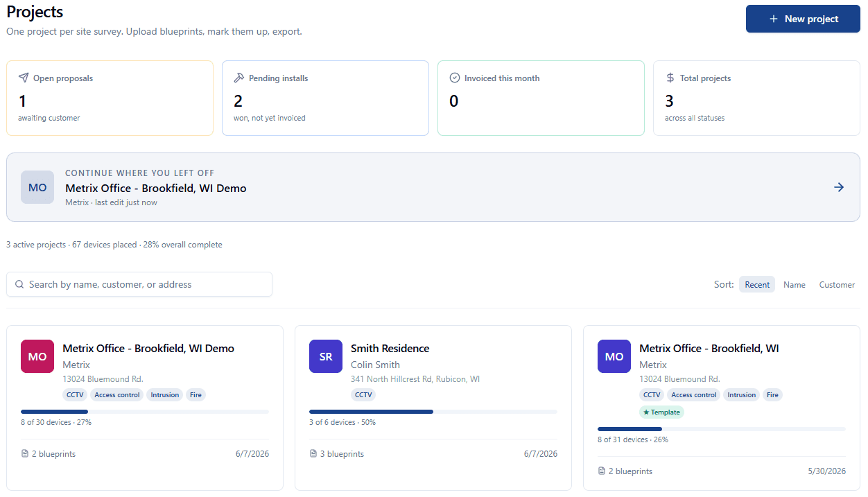This screenshot has height=497, width=868.
Task: Open the Open proposals stat card
Action: click(x=110, y=98)
